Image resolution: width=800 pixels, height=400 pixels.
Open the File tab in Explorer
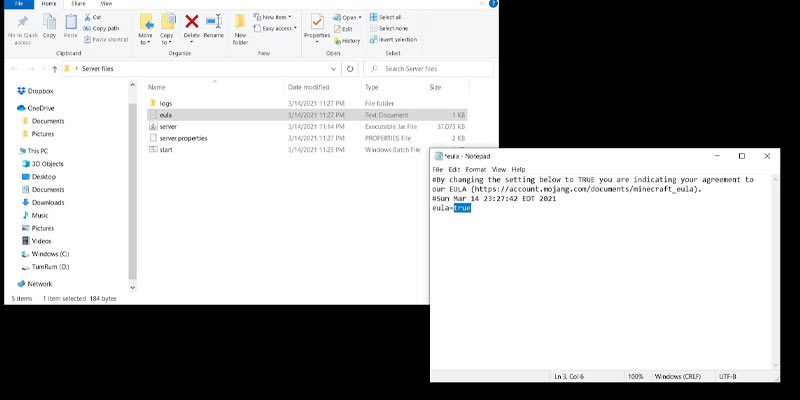(x=19, y=4)
